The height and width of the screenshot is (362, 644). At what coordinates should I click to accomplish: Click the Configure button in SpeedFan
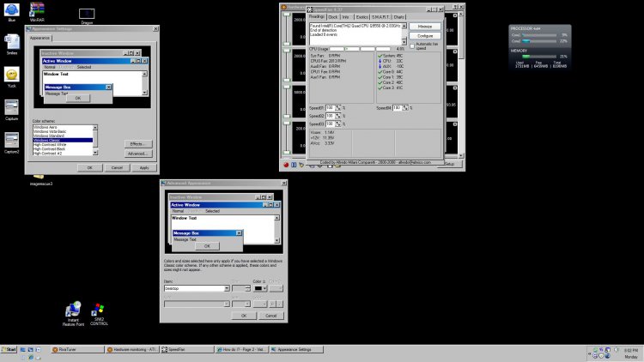(x=425, y=36)
